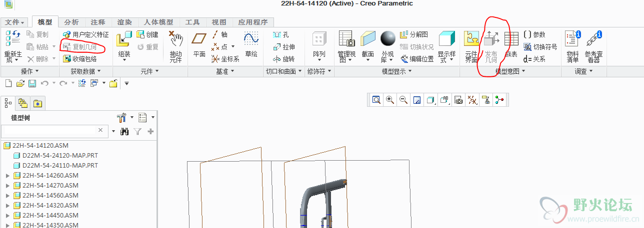
Task: Click the 旋转 (Revolve) tool
Action: click(284, 59)
